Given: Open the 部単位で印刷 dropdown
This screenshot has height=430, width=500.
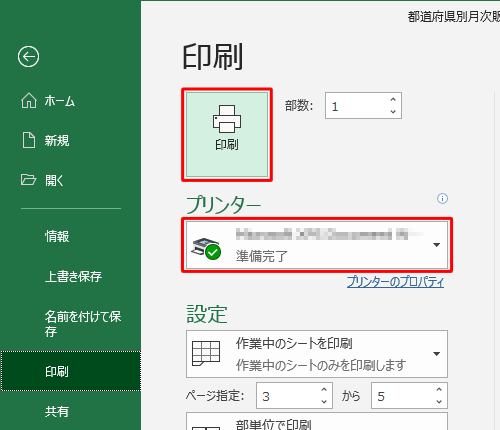Looking at the screenshot, I should click(317, 421).
